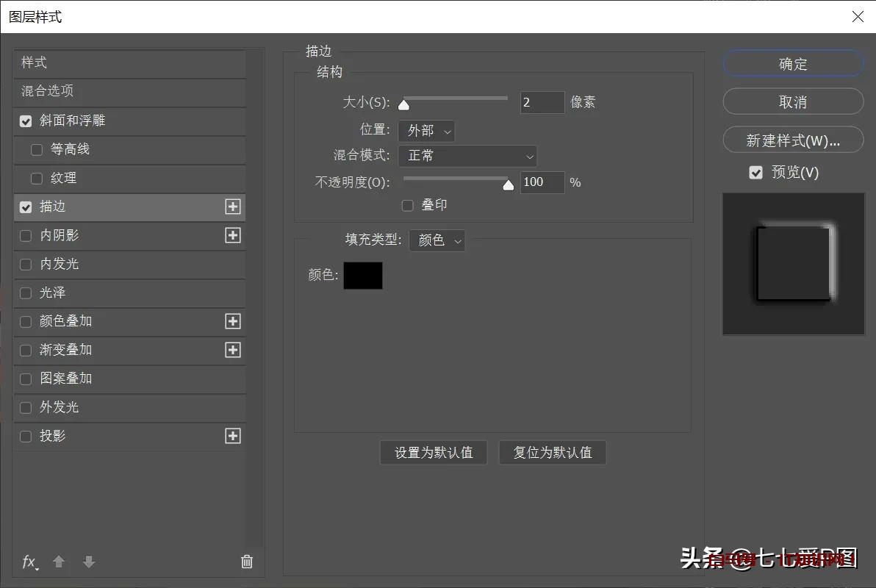The image size is (876, 588).
Task: Click the trash icon to delete effect
Action: pyautogui.click(x=247, y=562)
